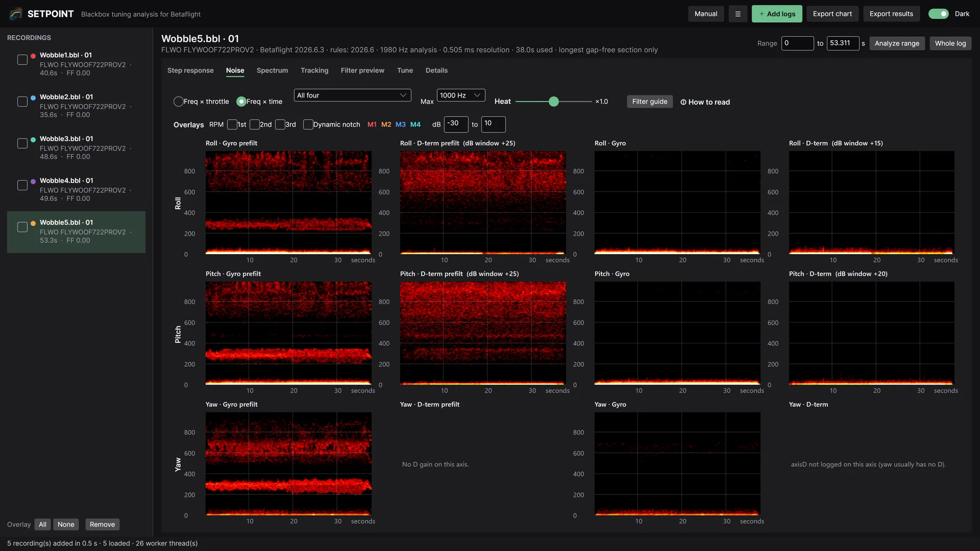Click the Range start input field
The height and width of the screenshot is (551, 980).
pyautogui.click(x=797, y=43)
